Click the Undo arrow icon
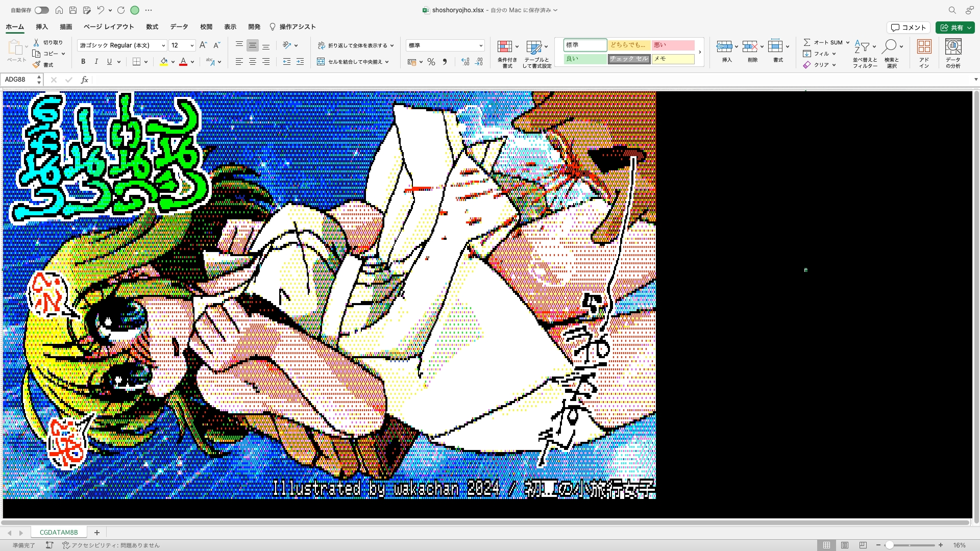The image size is (980, 551). (x=101, y=10)
